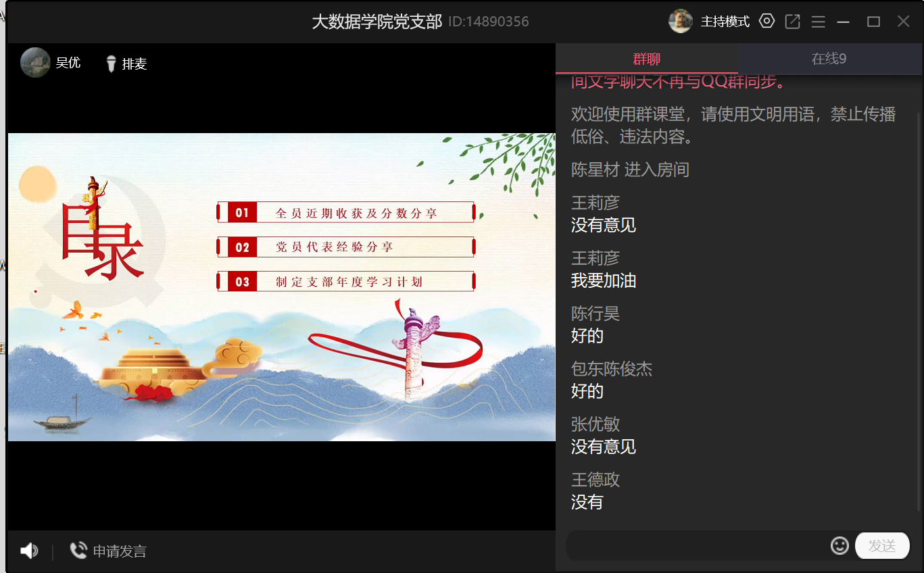Click host 吴优's avatar
The image size is (924, 573).
35,62
